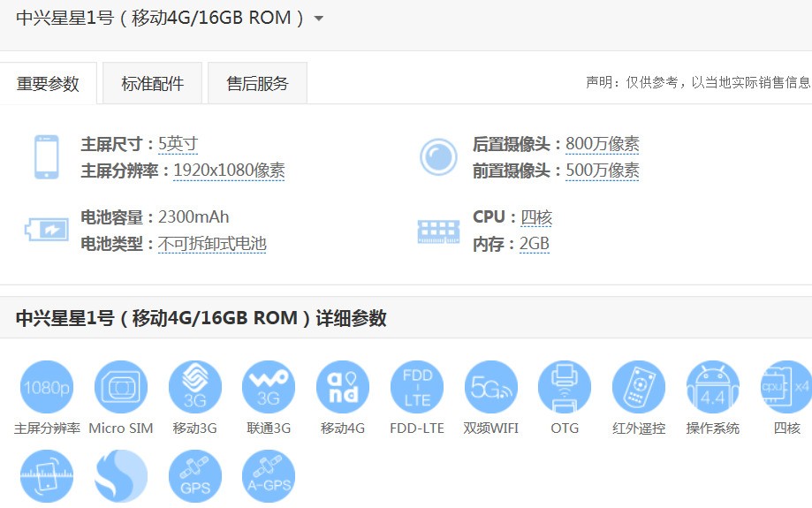
Task: Open the 中兴星星1号 model version dropdown arrow
Action: tap(319, 19)
